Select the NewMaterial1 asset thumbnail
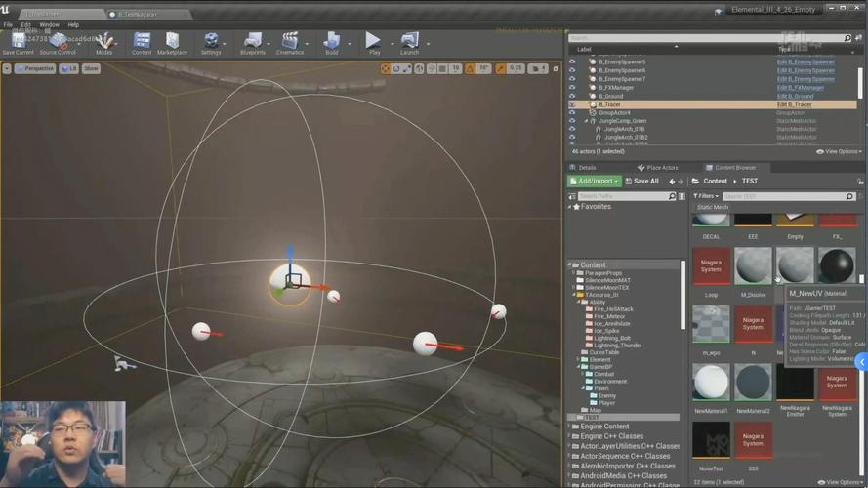Screen dimensions: 868x488 click(x=711, y=383)
